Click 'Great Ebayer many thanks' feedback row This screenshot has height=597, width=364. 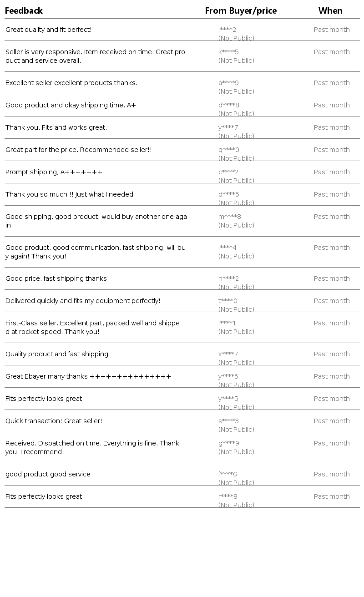[88, 376]
